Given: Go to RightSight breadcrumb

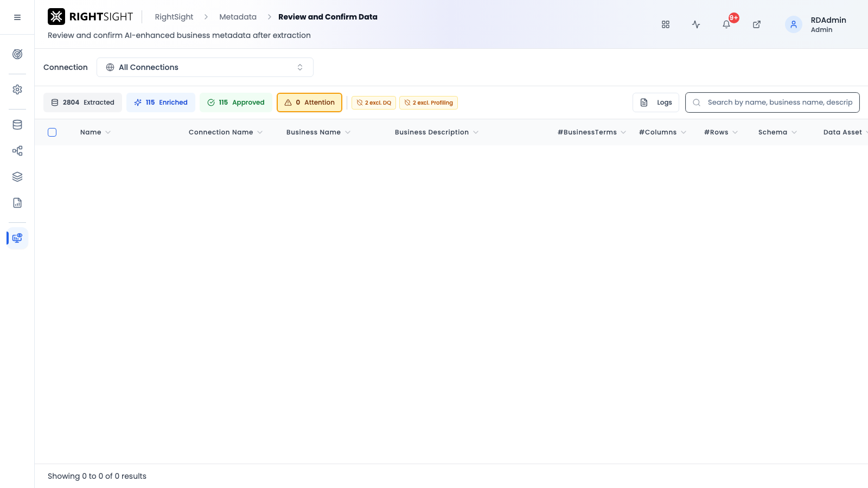Looking at the screenshot, I should click(174, 17).
